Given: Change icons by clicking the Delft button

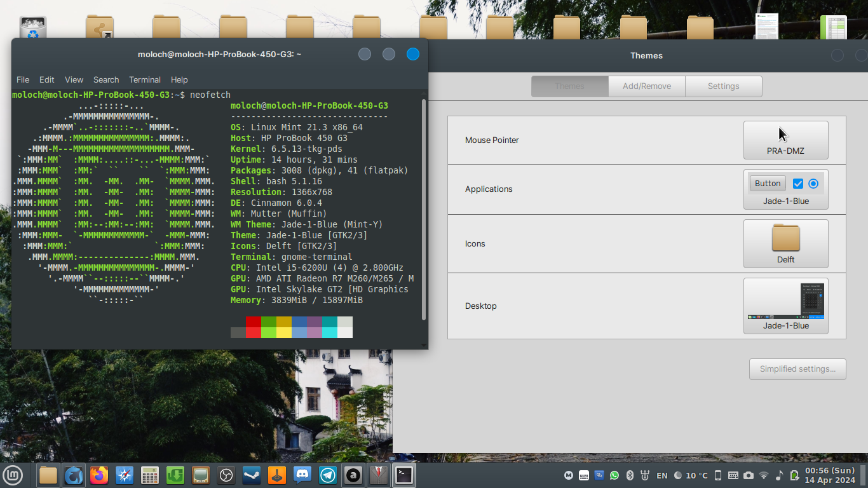Looking at the screenshot, I should point(786,243).
